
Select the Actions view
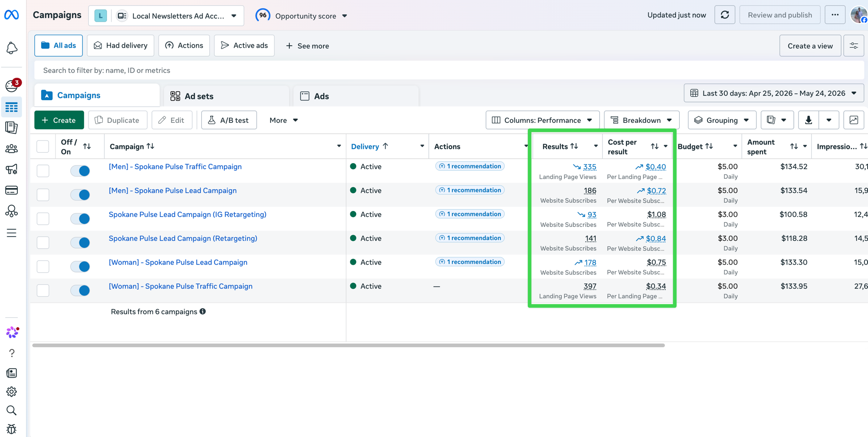pyautogui.click(x=184, y=46)
